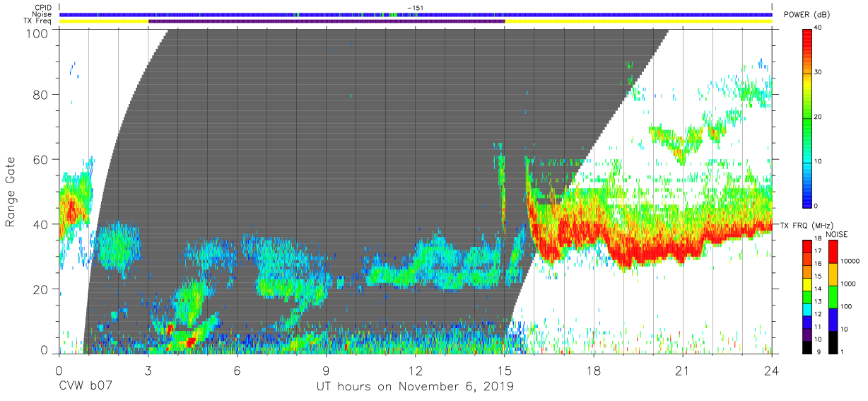Click the blue Noise strip above the plot
The image size is (868, 401).
click(416, 14)
